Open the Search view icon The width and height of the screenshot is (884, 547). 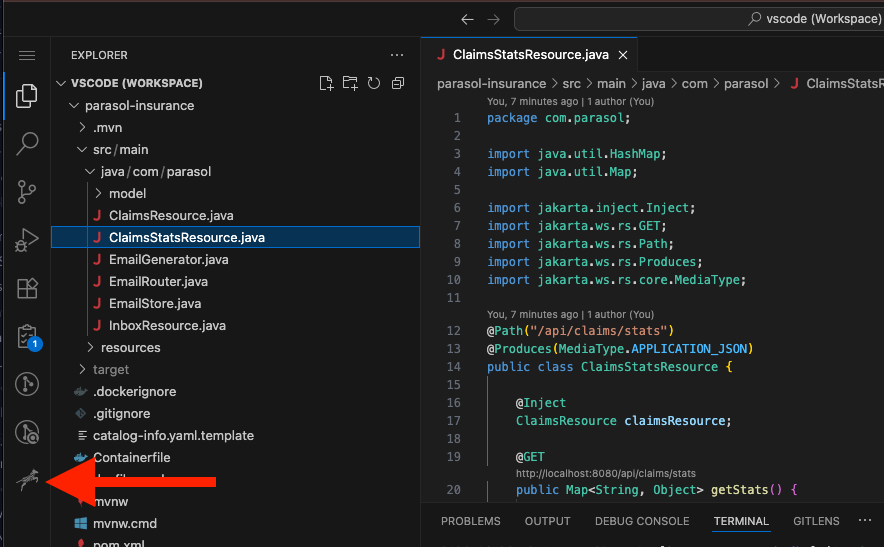pos(26,144)
